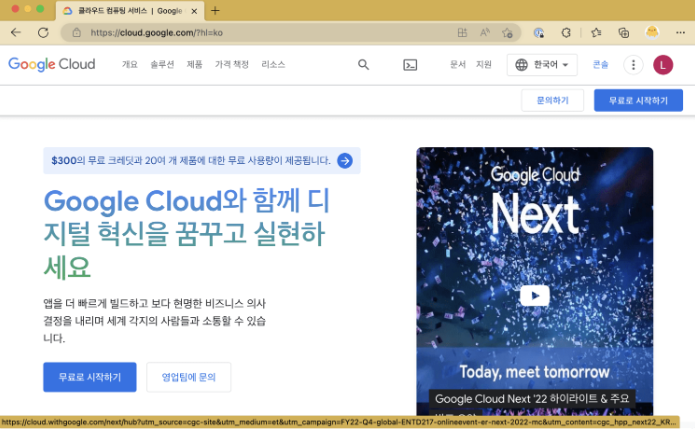Image resolution: width=695 pixels, height=431 pixels.
Task: Close the Google Cloud browser tab
Action: pyautogui.click(x=194, y=11)
